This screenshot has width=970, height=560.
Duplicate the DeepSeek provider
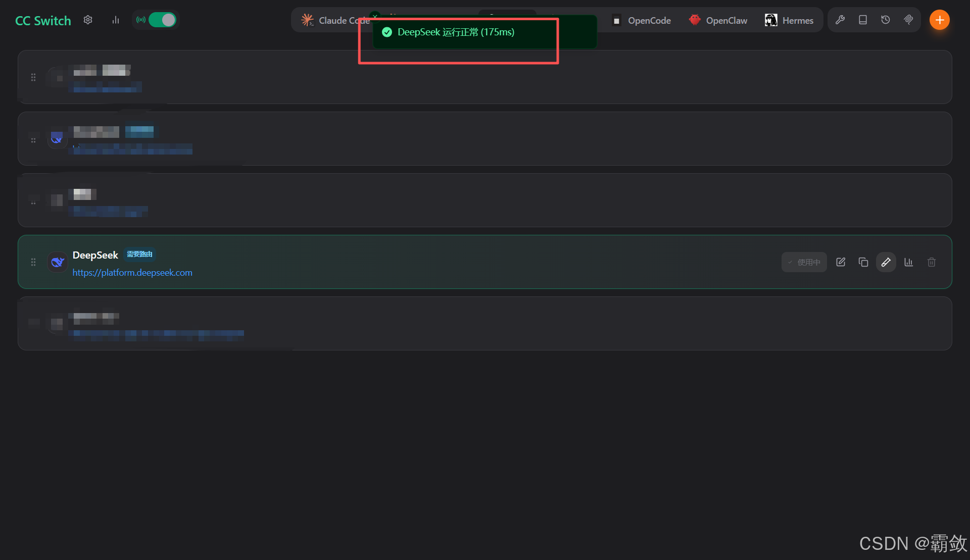[863, 262]
